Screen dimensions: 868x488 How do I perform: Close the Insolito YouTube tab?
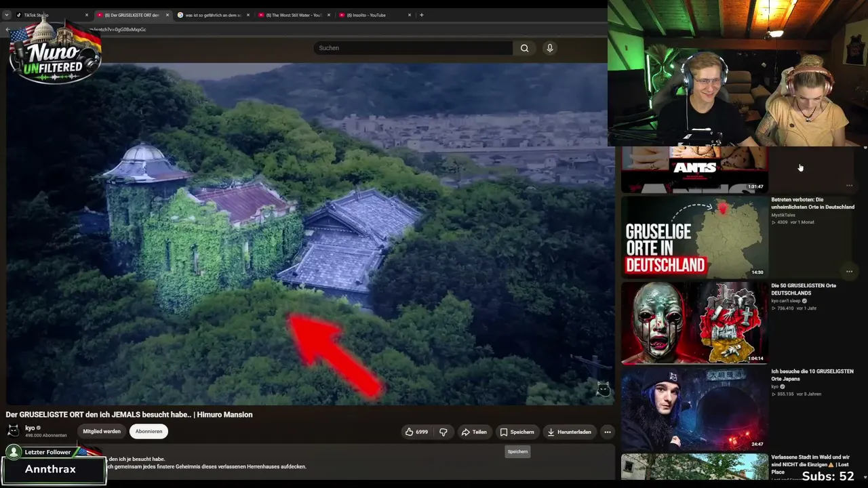(x=410, y=15)
